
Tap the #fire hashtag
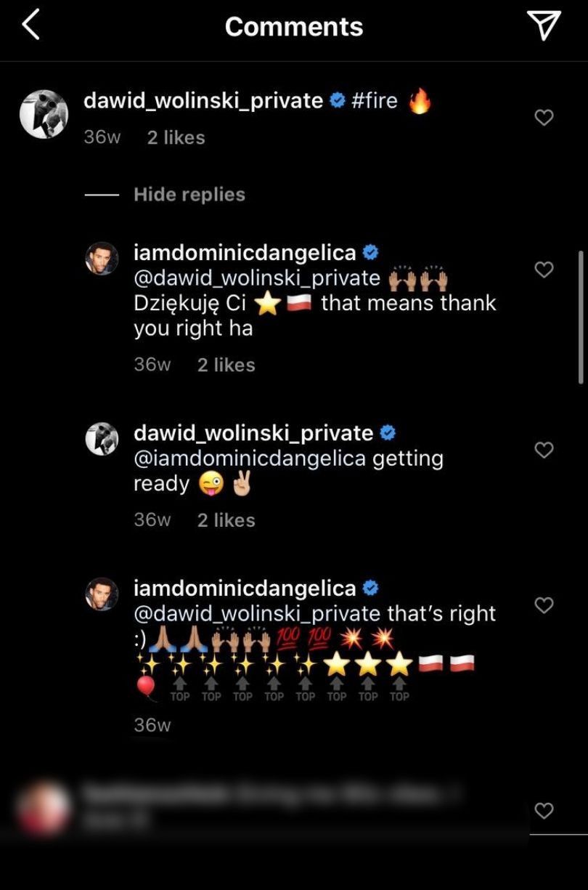pyautogui.click(x=375, y=100)
